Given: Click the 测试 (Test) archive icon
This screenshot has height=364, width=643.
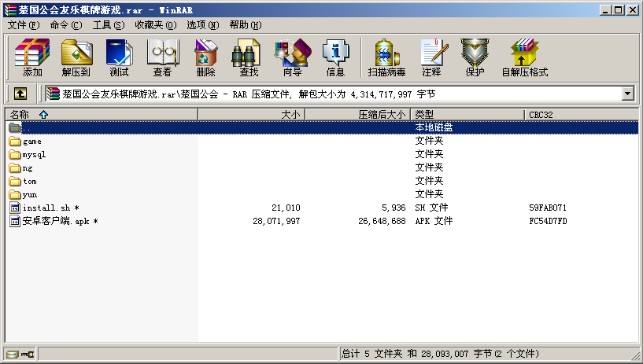Looking at the screenshot, I should [119, 57].
